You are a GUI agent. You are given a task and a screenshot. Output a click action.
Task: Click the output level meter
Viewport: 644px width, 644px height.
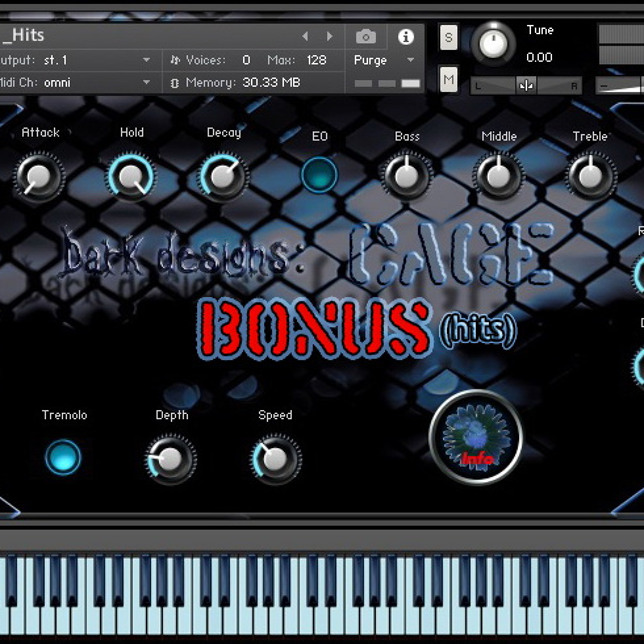pyautogui.click(x=622, y=44)
